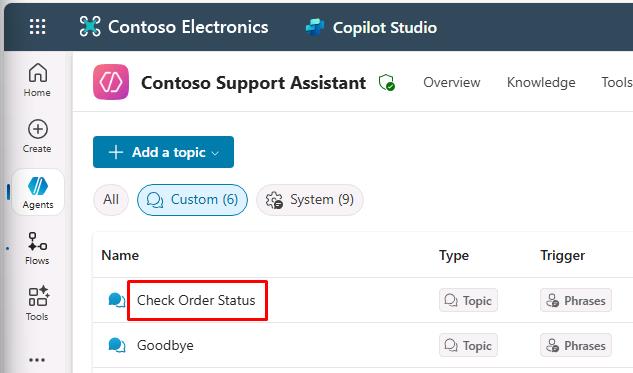This screenshot has height=373, width=633.
Task: Go to Home in the sidebar
Action: 37,80
